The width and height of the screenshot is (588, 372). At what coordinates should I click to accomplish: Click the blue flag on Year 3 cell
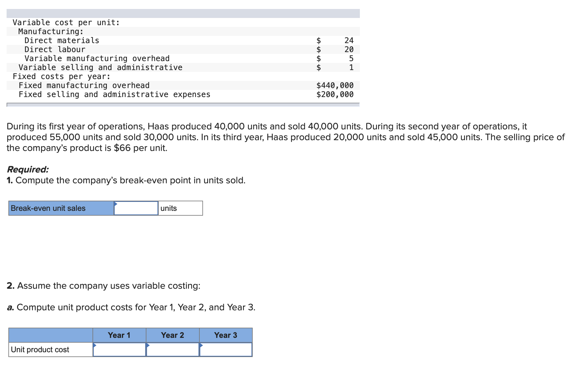(201, 345)
